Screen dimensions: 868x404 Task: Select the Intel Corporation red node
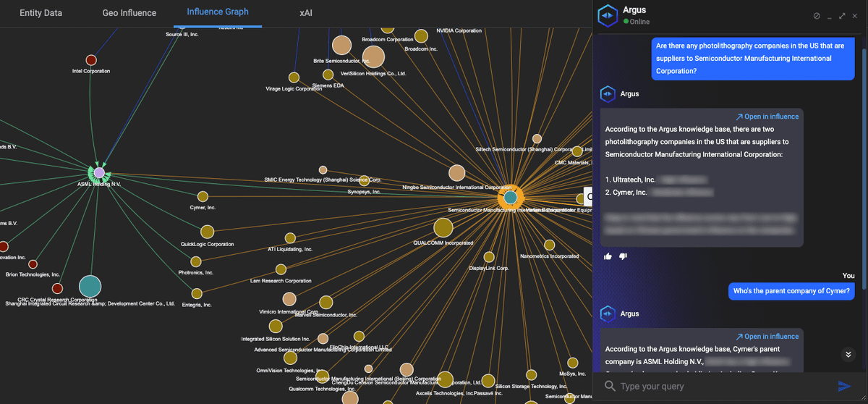[x=91, y=60]
